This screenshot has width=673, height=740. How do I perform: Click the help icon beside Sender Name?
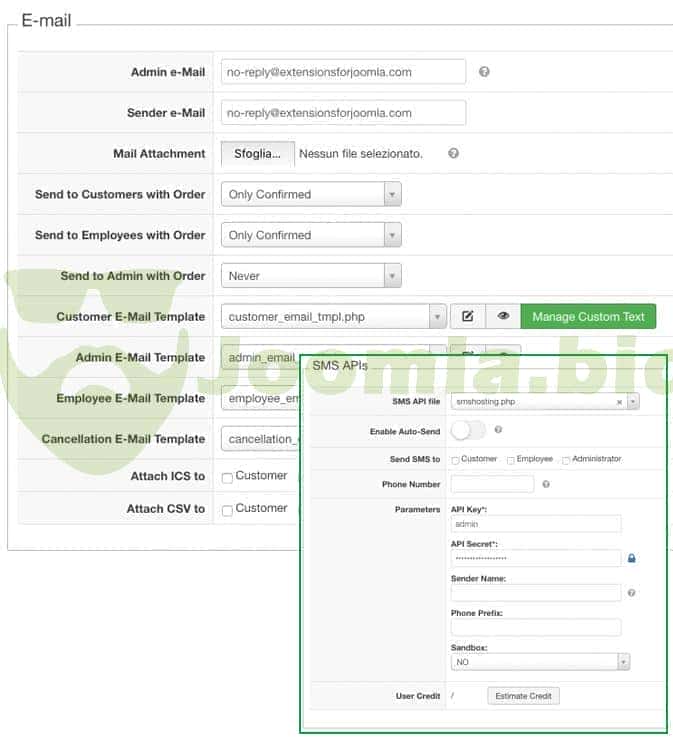click(632, 593)
